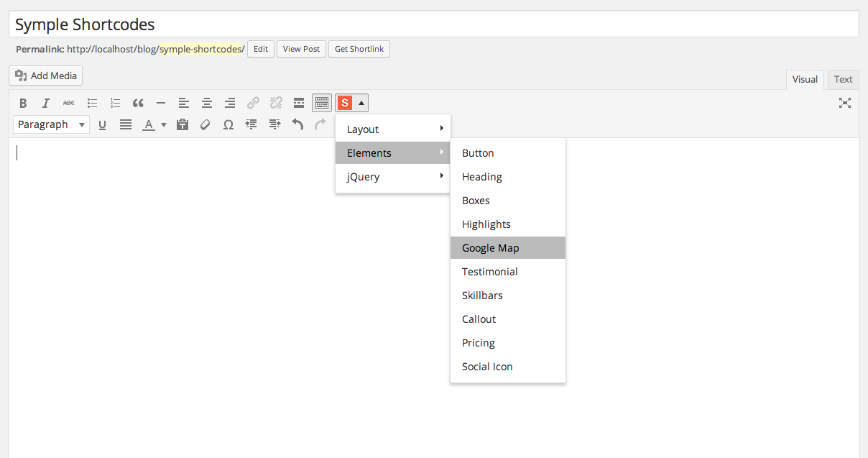
Task: Insert the Read More tag
Action: [x=299, y=103]
